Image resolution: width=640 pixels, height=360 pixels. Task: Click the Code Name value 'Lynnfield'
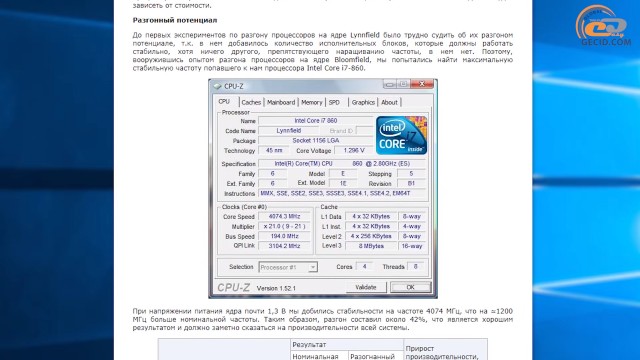coord(289,131)
